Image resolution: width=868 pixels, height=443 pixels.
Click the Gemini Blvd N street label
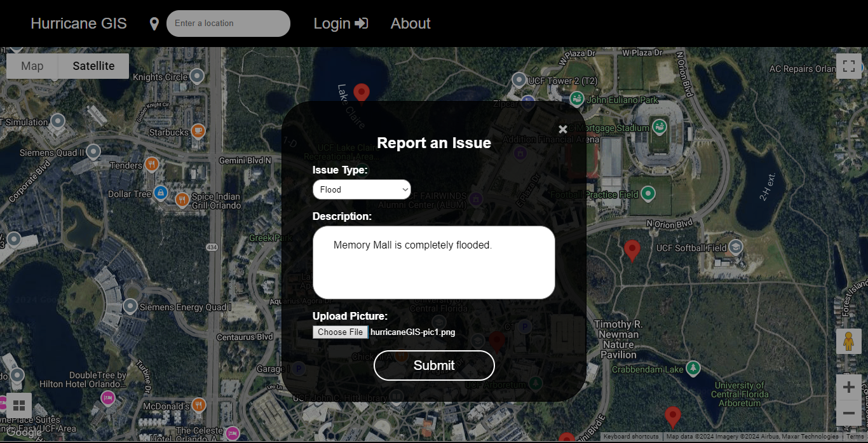click(x=245, y=161)
